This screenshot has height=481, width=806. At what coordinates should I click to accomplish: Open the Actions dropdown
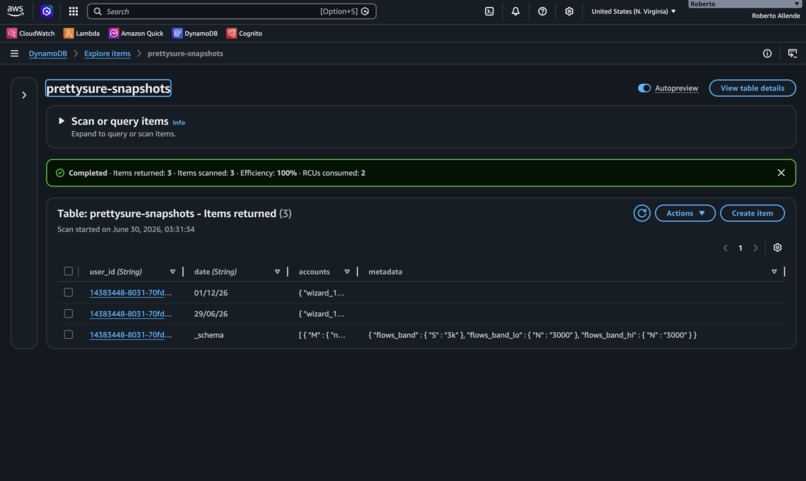pyautogui.click(x=685, y=213)
